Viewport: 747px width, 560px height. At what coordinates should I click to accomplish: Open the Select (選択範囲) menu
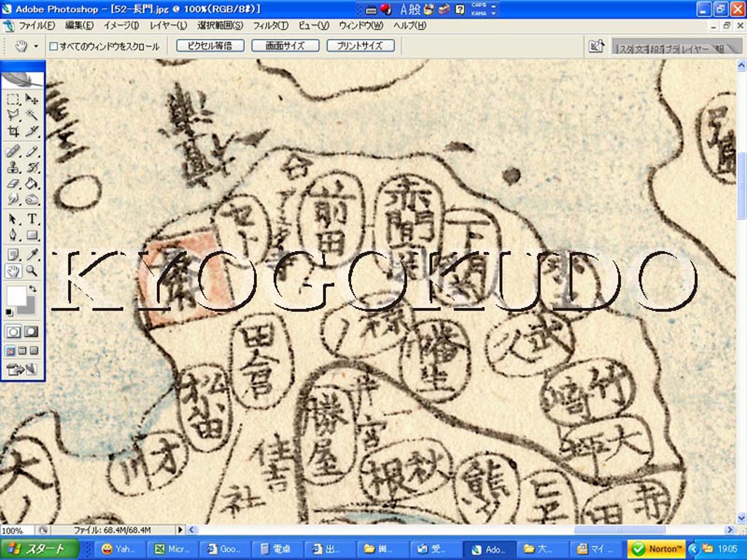tap(220, 26)
